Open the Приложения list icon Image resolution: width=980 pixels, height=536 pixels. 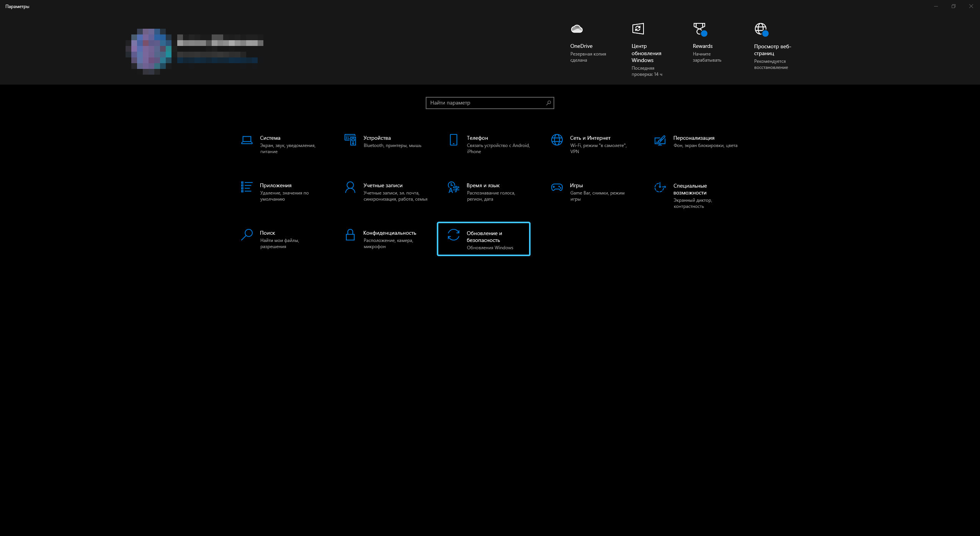click(247, 187)
